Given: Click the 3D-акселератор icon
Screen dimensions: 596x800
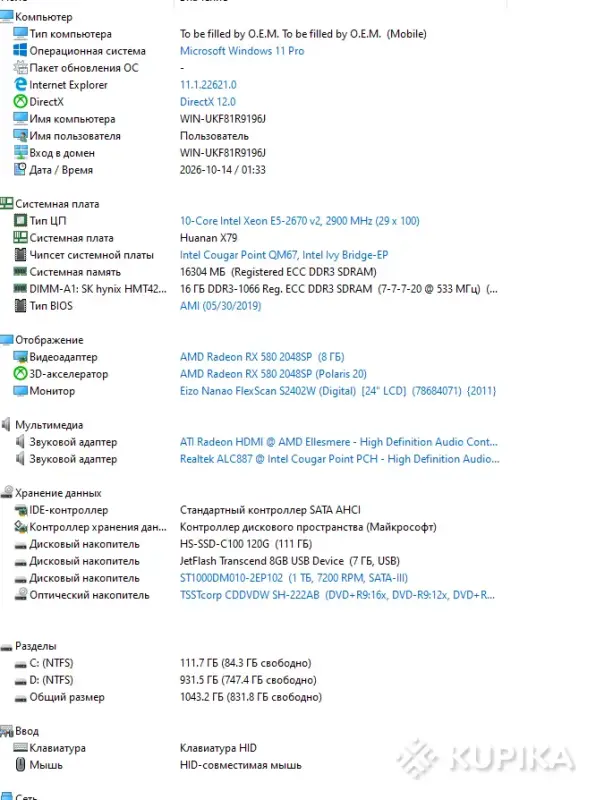Looking at the screenshot, I should (x=20, y=373).
